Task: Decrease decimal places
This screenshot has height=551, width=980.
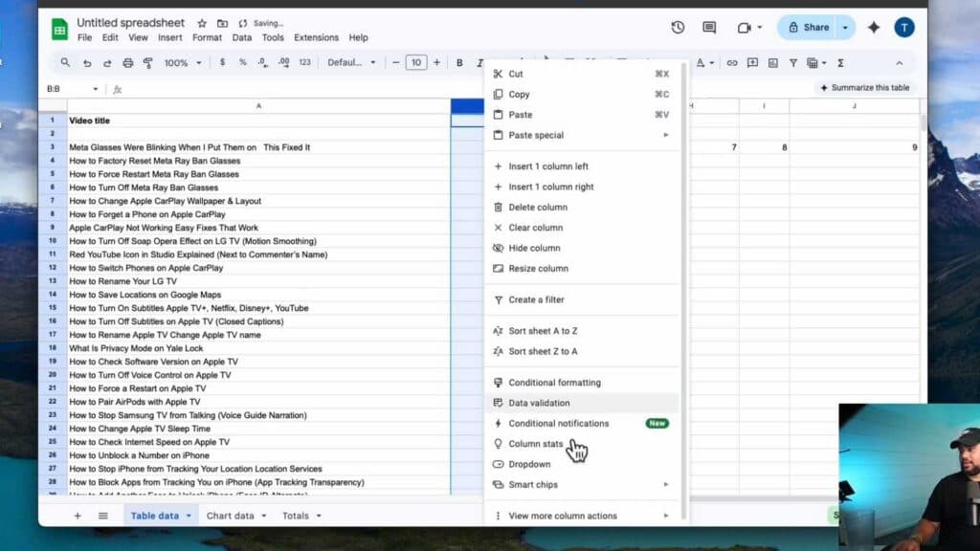Action: tap(262, 62)
